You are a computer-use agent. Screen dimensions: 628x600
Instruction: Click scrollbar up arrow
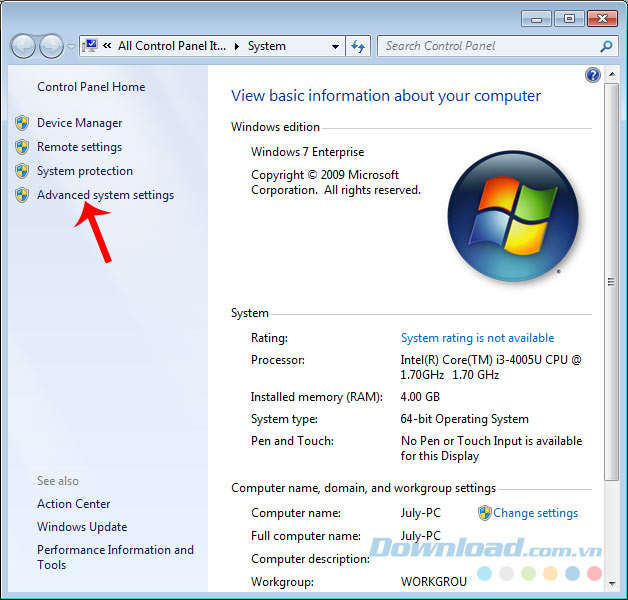[x=612, y=74]
